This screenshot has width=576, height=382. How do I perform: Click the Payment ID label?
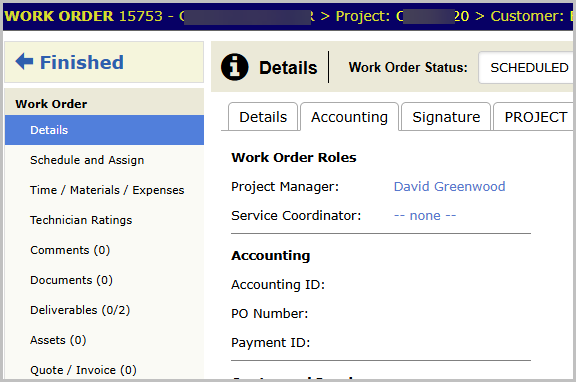click(271, 343)
